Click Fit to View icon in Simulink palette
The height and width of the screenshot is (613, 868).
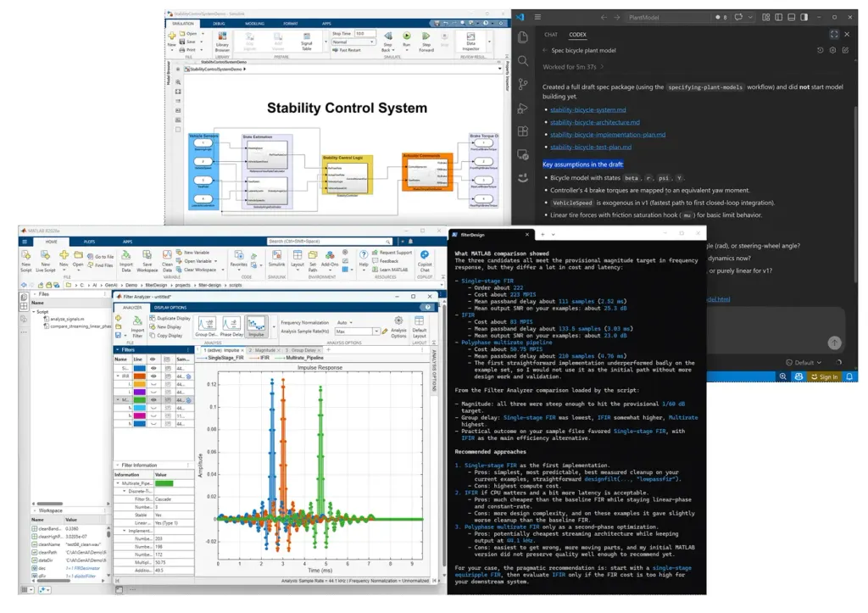tap(178, 92)
